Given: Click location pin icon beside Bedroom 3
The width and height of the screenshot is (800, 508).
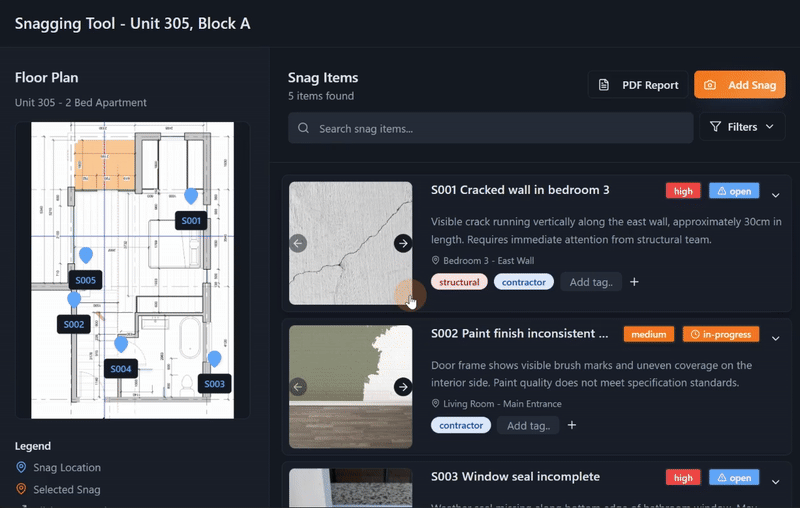Looking at the screenshot, I should 435,261.
